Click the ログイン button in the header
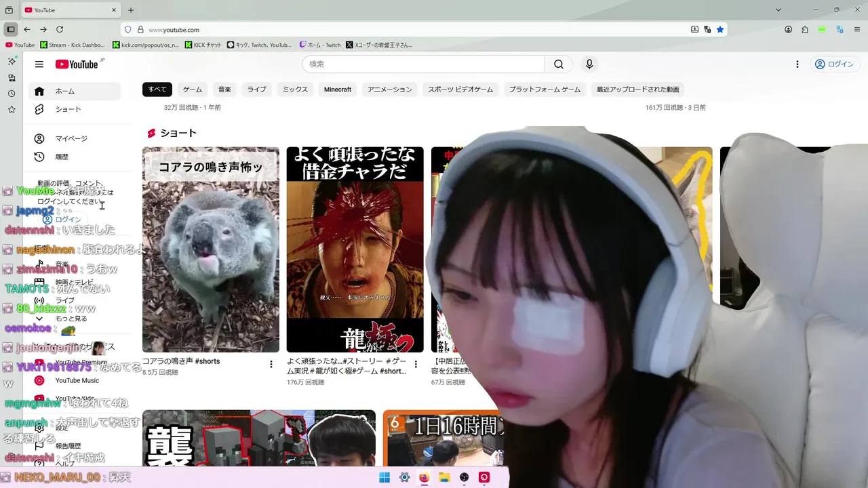 tap(834, 64)
